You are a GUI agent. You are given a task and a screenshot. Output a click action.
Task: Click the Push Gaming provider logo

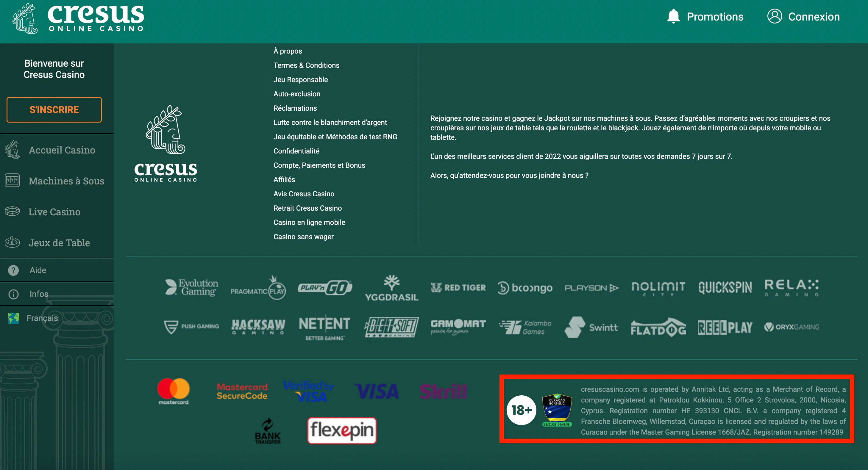[191, 327]
